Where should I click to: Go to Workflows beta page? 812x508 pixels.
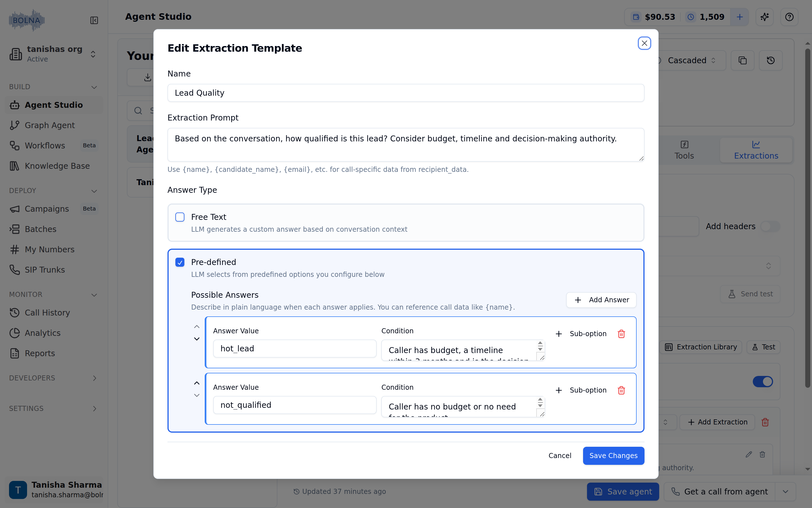pyautogui.click(x=54, y=145)
